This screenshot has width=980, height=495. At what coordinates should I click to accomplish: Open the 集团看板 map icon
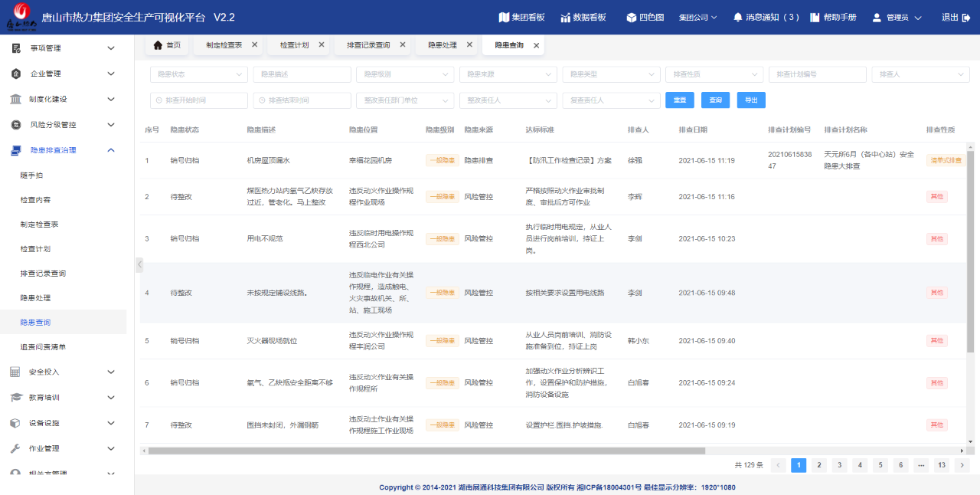click(x=504, y=17)
